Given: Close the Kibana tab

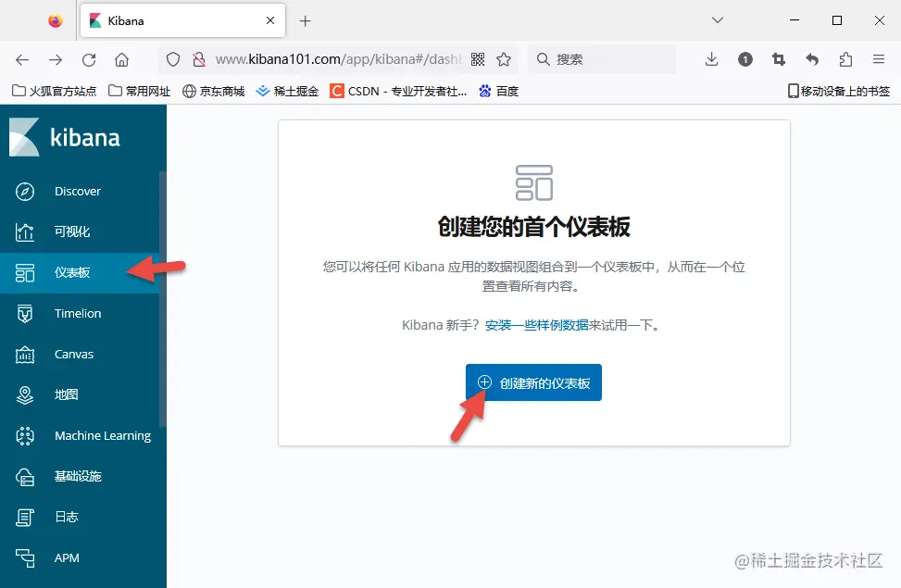Looking at the screenshot, I should (x=270, y=20).
